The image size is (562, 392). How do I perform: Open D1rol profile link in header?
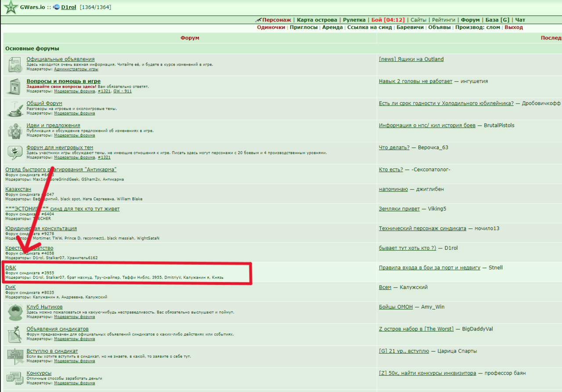(x=68, y=7)
